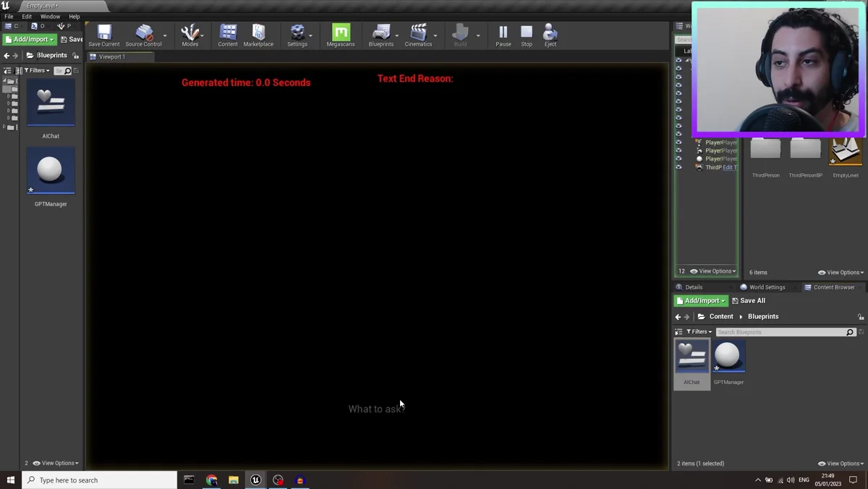
Task: Open the Help menu
Action: [75, 16]
